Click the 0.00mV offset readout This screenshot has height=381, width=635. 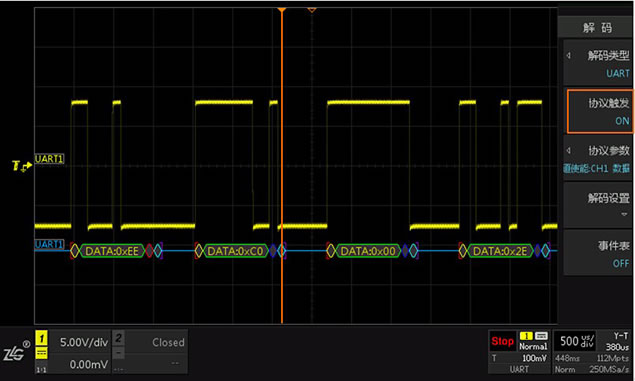pos(89,364)
